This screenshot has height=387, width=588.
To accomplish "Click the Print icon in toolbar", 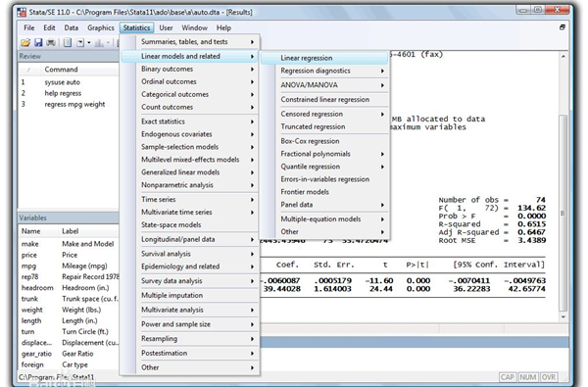I will pos(51,43).
